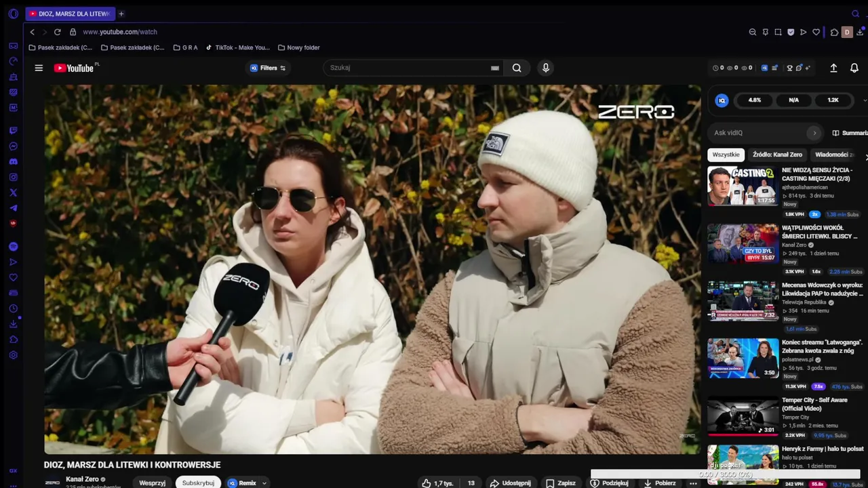The image size is (868, 488).
Task: Open the NIE WIDZĄ SENSU ŻYCIA video thumbnail
Action: [x=743, y=186]
